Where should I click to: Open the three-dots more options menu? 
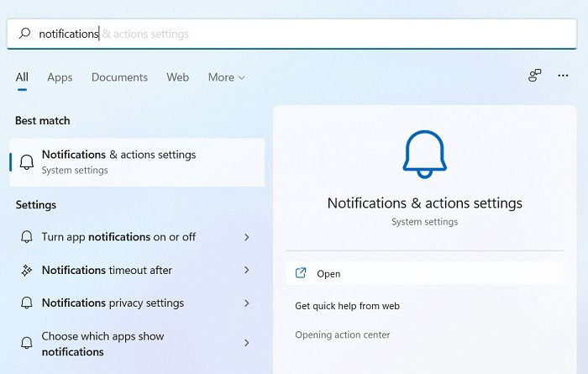pos(563,76)
